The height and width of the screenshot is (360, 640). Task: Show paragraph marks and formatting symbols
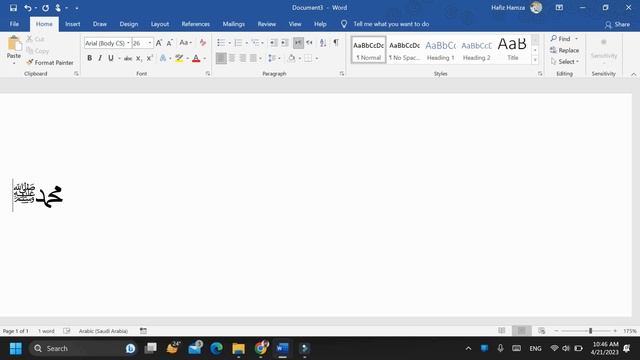point(336,42)
